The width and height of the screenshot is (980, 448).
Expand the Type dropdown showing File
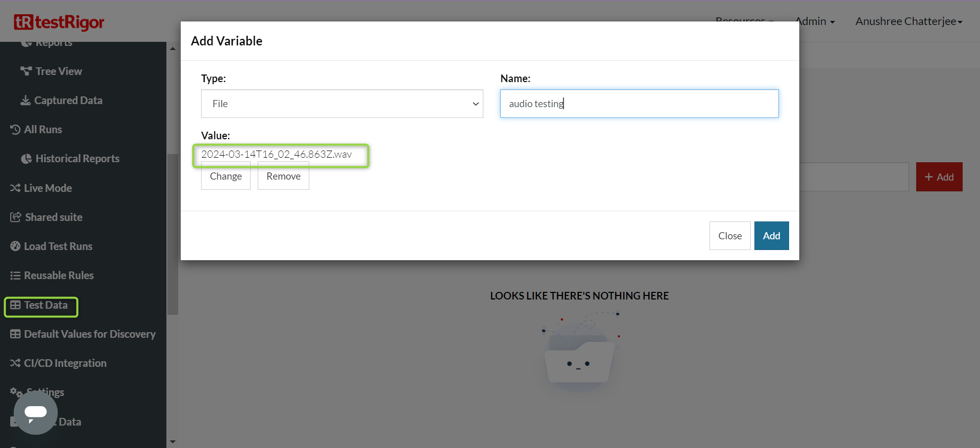pyautogui.click(x=341, y=104)
